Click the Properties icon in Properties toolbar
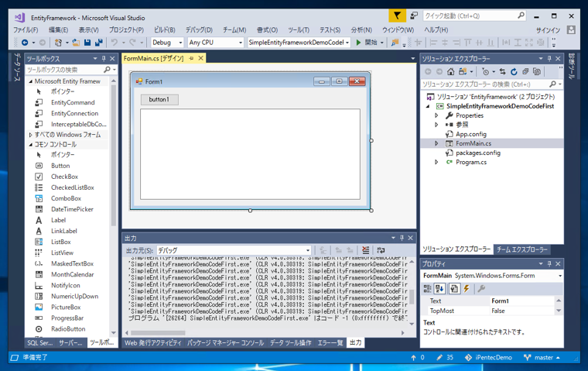Viewport: 588px width, 371px height. [454, 288]
